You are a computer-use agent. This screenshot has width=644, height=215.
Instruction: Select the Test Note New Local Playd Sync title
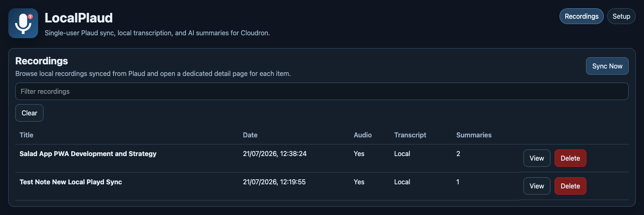71,182
